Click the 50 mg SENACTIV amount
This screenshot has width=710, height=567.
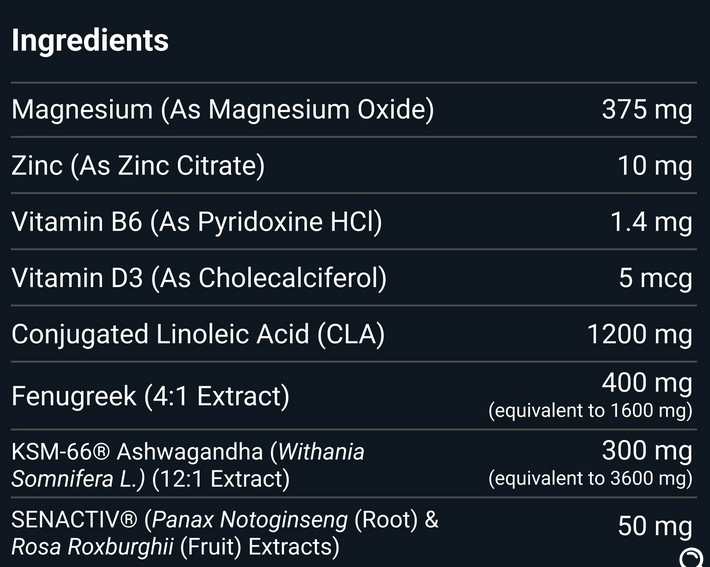tap(655, 526)
